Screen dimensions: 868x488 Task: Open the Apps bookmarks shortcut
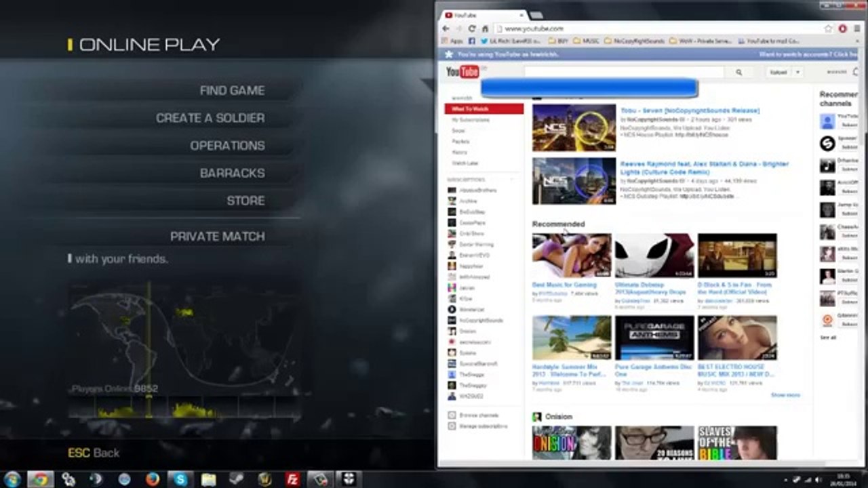[452, 41]
